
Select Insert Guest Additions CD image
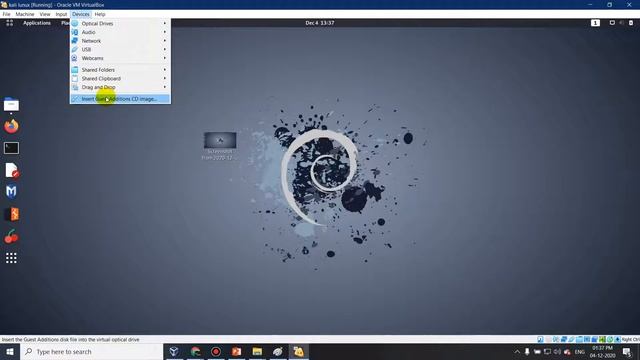tap(120, 99)
